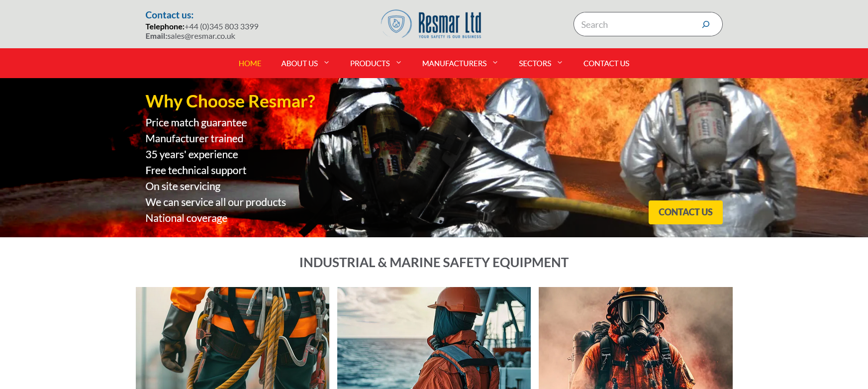Open the ABOUT US menu item
Screen dimensions: 868x389
pyautogui.click(x=299, y=63)
